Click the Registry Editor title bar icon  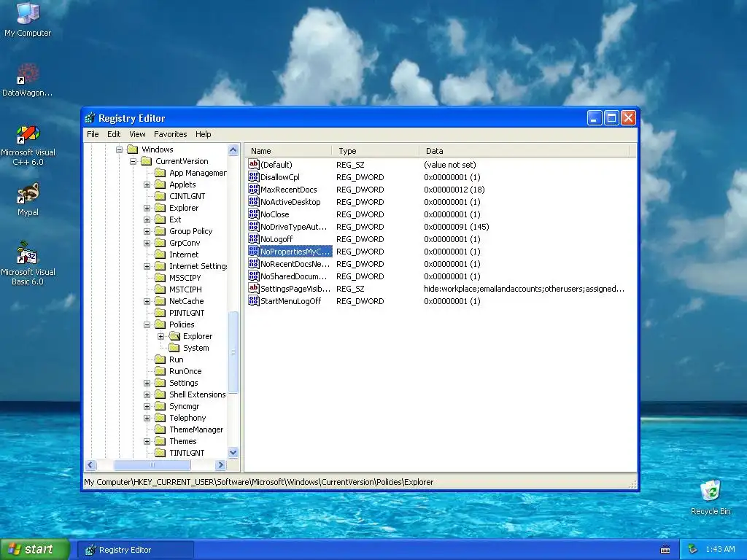coord(90,118)
